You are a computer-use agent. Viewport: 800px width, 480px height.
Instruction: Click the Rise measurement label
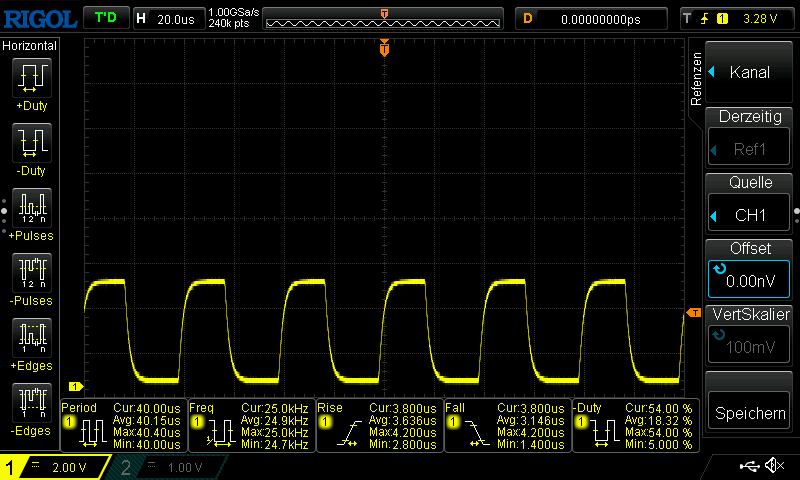click(330, 408)
